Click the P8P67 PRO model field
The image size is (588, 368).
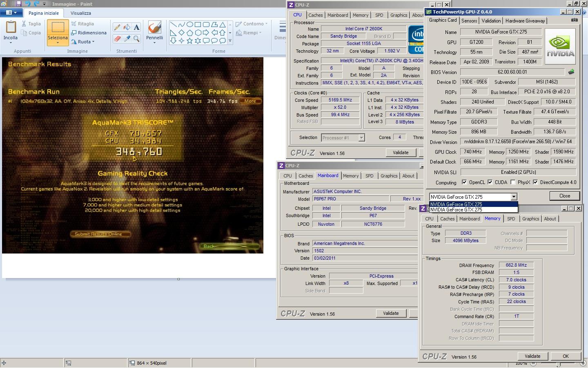coord(350,199)
